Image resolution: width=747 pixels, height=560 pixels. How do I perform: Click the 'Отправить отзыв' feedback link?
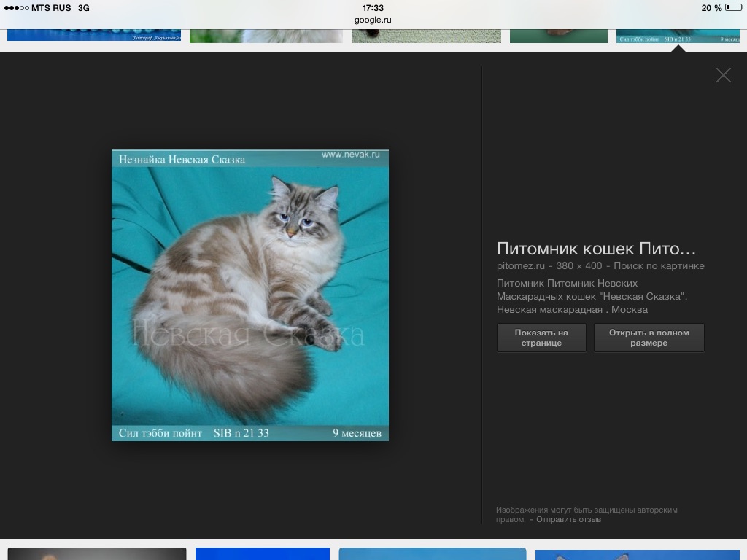click(x=568, y=519)
